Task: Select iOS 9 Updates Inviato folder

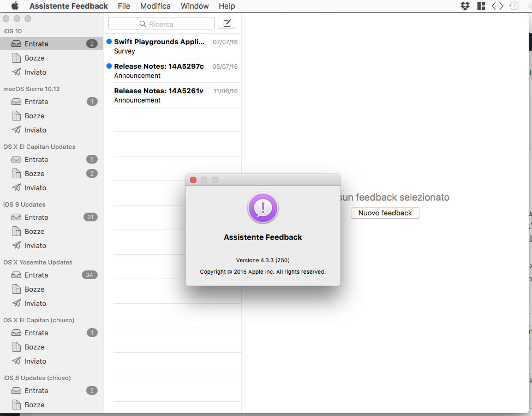Action: (52, 246)
